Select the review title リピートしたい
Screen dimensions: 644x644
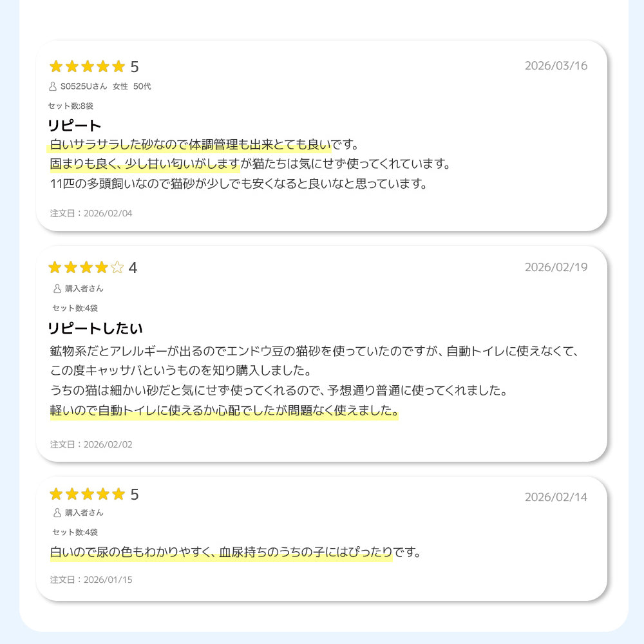tap(95, 328)
